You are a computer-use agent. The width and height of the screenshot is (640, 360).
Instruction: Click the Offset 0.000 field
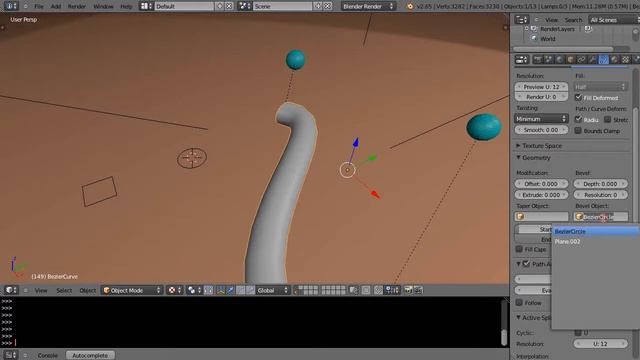click(541, 184)
